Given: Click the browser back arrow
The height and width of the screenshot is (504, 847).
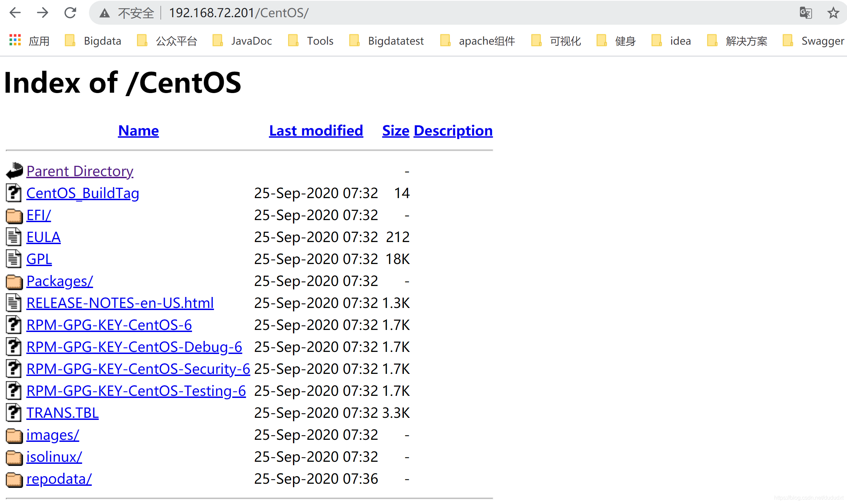Looking at the screenshot, I should (15, 13).
